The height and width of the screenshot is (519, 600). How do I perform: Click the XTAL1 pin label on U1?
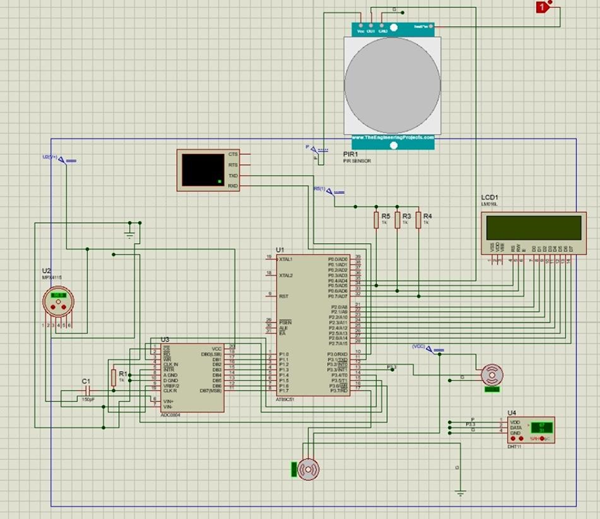coord(285,259)
